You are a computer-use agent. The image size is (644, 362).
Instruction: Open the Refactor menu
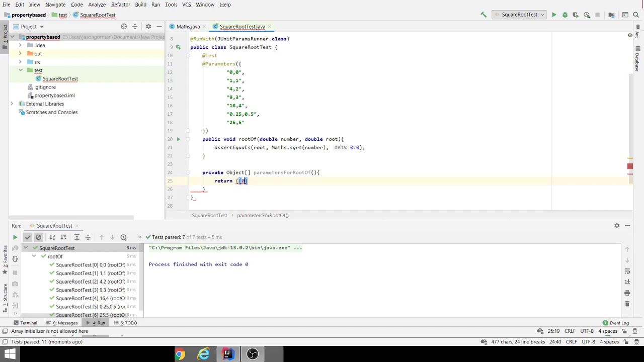120,5
